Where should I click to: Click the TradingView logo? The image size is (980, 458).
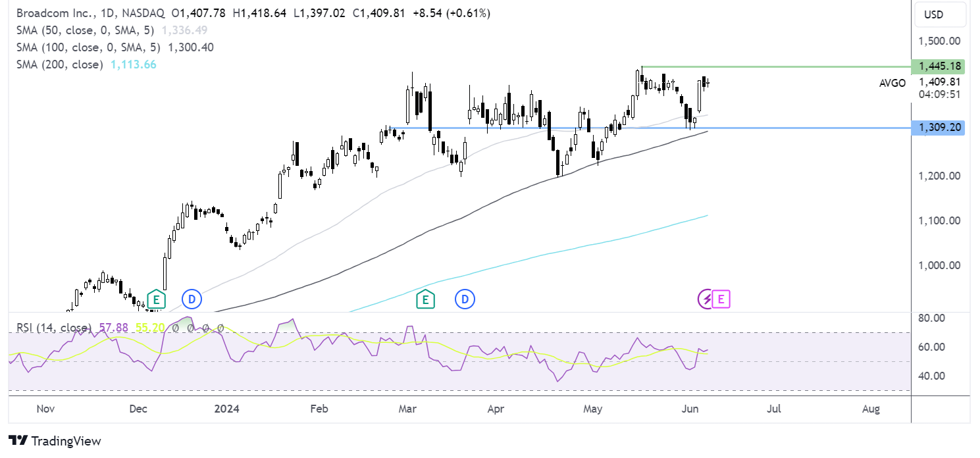click(55, 440)
